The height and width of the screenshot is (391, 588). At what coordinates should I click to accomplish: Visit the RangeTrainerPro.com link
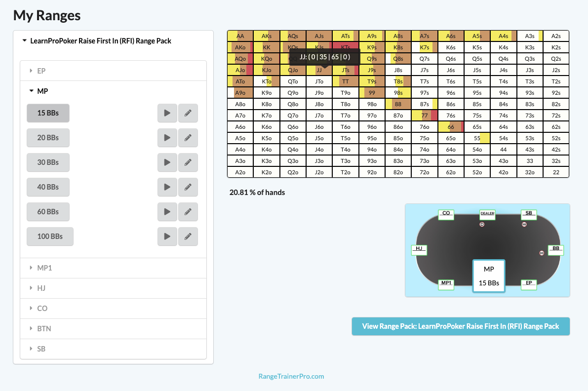[x=291, y=376]
